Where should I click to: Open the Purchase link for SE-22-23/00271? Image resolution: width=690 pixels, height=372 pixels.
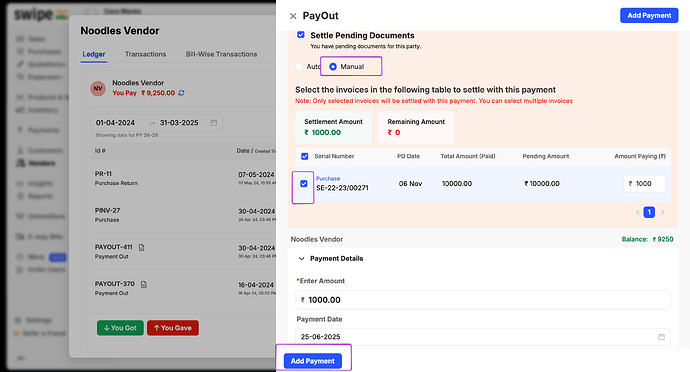pyautogui.click(x=328, y=178)
